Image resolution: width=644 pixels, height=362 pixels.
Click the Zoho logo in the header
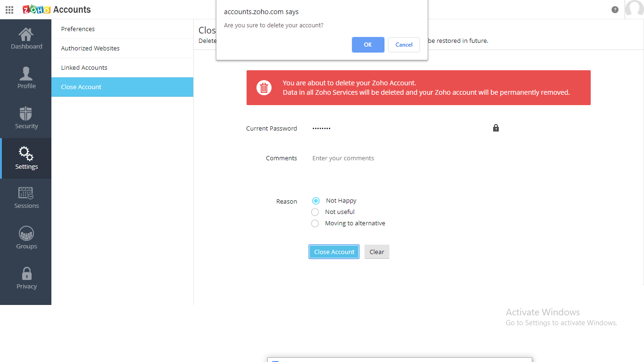point(36,9)
